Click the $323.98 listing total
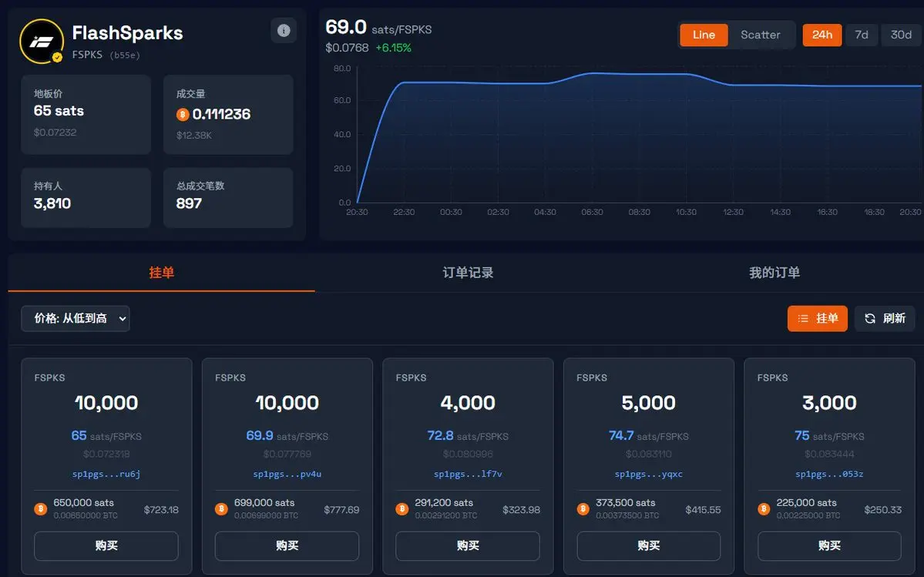 coord(522,510)
